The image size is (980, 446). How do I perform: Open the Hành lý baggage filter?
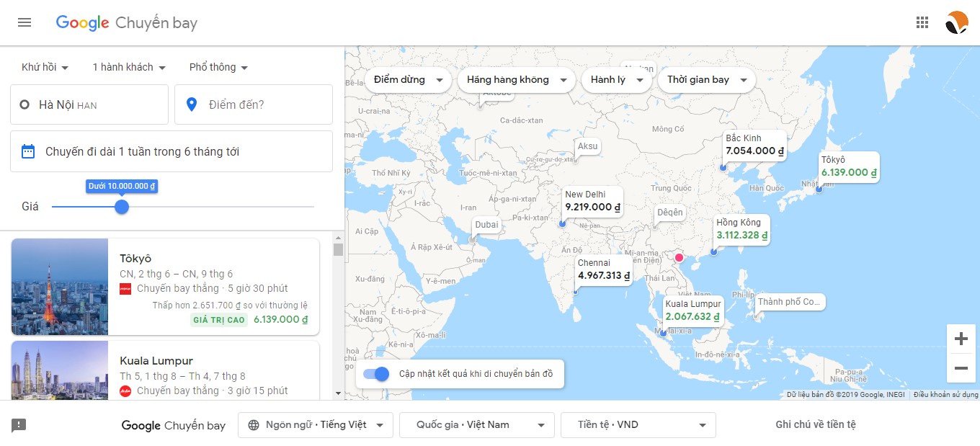click(x=616, y=80)
